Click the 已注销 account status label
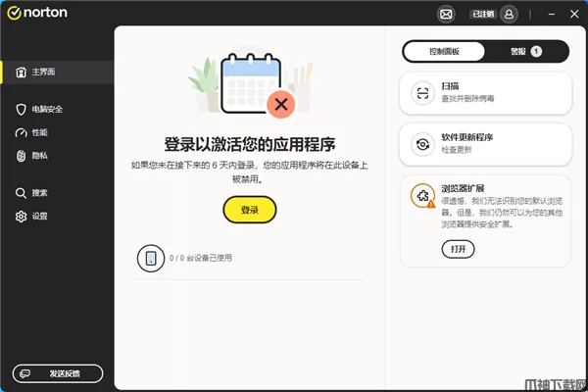This screenshot has width=588, height=392. pyautogui.click(x=483, y=15)
